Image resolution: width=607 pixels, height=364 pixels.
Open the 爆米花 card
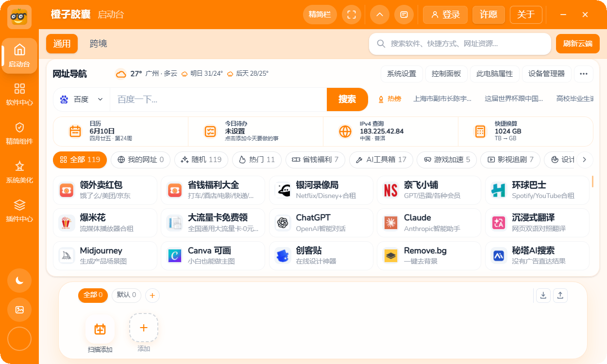point(105,223)
